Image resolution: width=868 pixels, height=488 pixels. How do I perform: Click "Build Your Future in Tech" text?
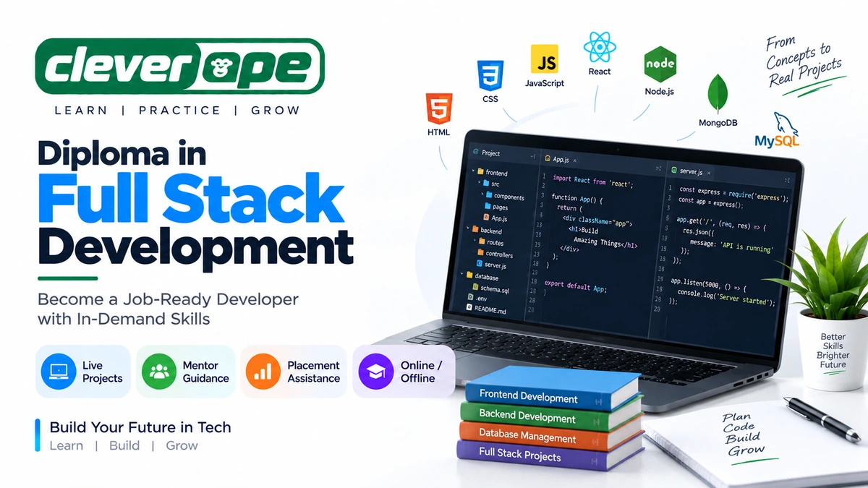tap(140, 427)
